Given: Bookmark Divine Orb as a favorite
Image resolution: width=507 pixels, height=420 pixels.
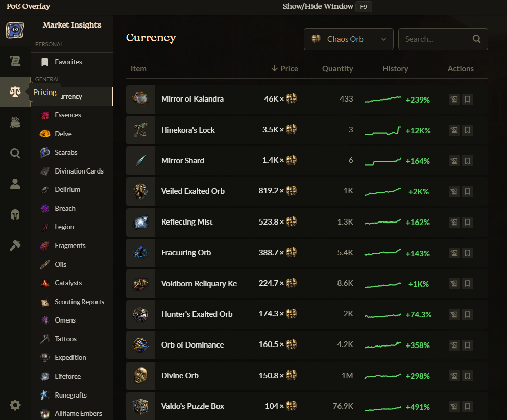Looking at the screenshot, I should click(467, 376).
